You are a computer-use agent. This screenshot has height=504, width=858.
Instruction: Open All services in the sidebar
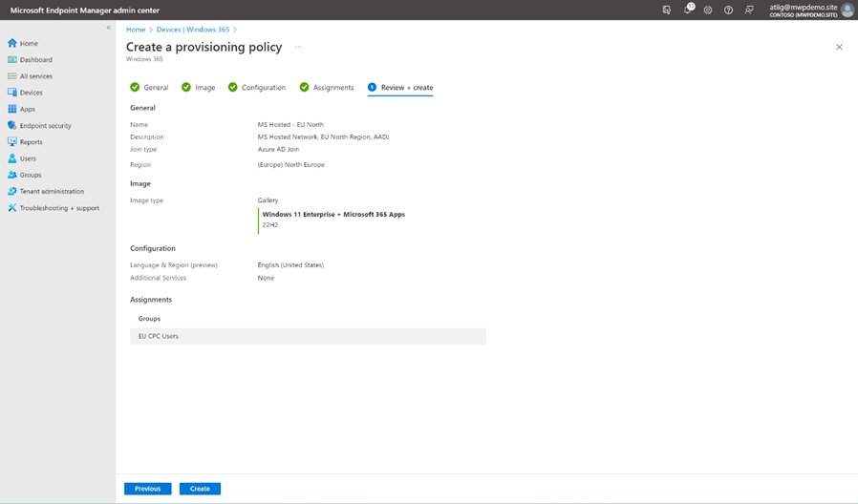30,76
